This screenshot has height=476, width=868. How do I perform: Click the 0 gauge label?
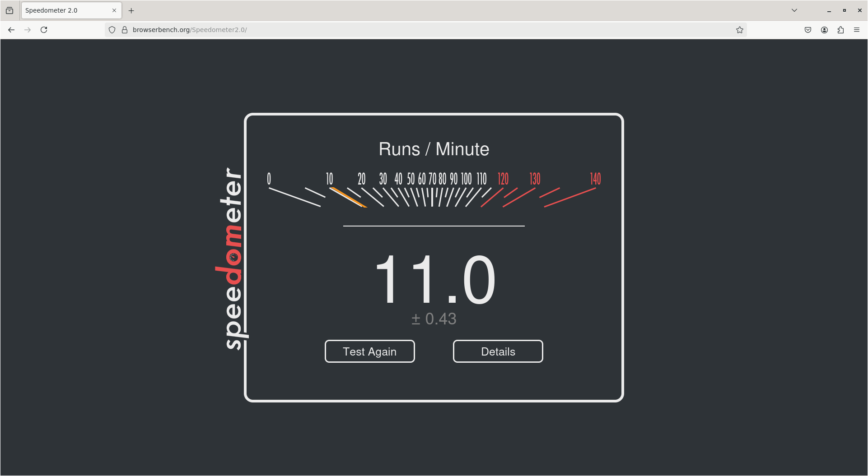pos(269,179)
